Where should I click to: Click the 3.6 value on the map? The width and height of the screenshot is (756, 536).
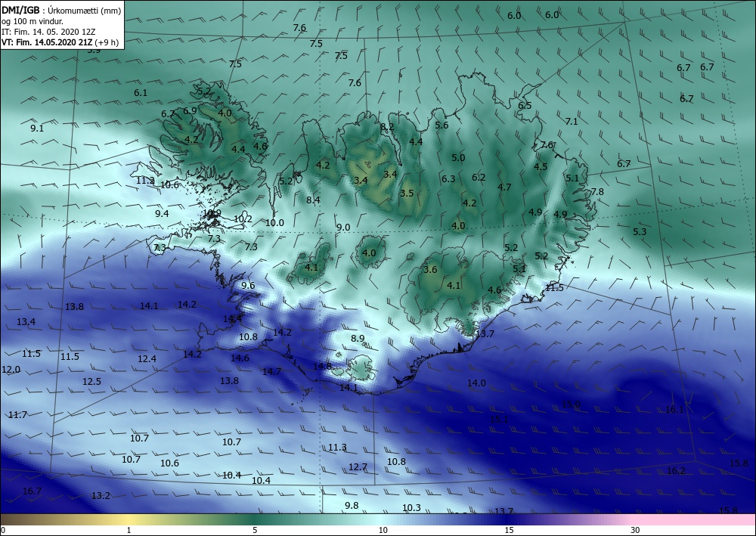pos(431,270)
